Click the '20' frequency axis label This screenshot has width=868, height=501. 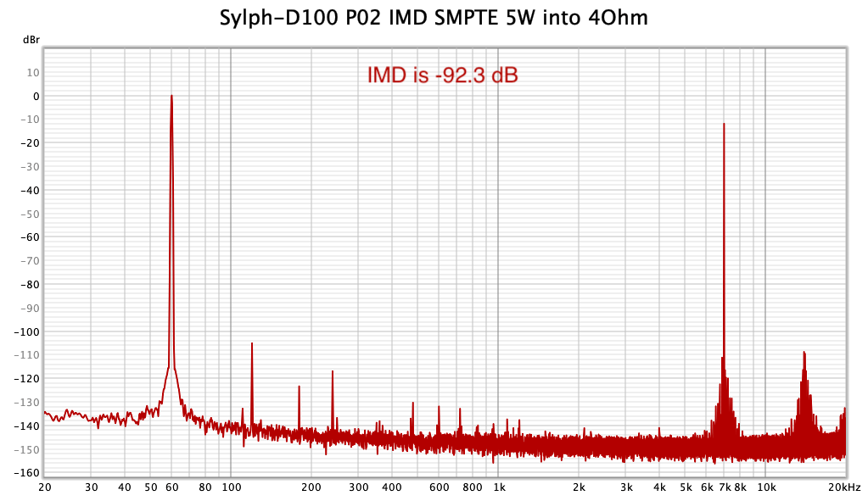click(x=45, y=487)
